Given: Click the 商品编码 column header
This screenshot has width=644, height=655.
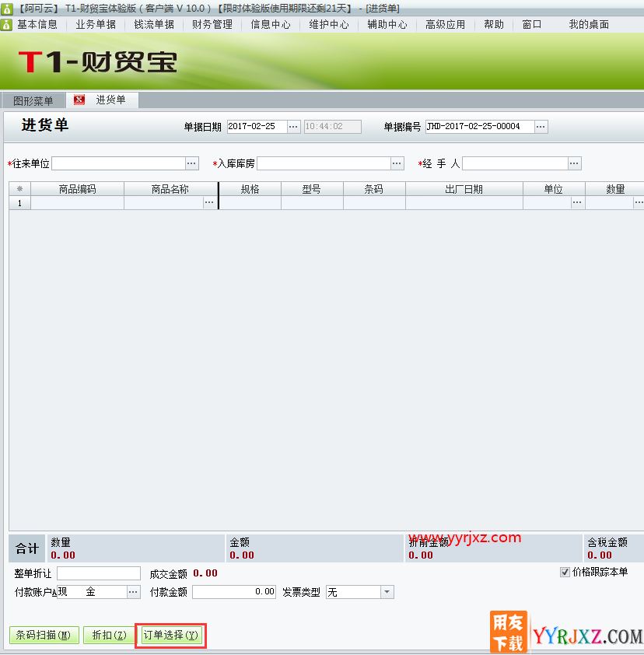Looking at the screenshot, I should tap(77, 189).
